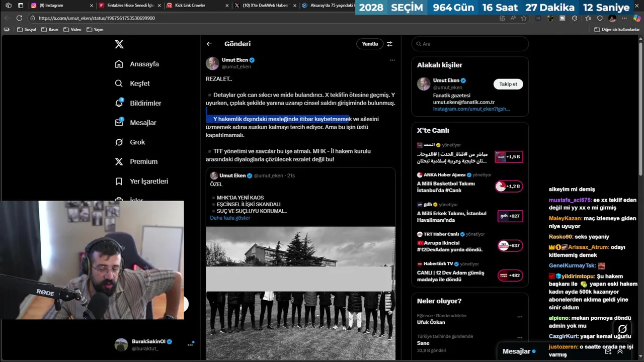The image size is (644, 362).
Task: Close the Kick Link Crawler tab
Action: pyautogui.click(x=226, y=6)
